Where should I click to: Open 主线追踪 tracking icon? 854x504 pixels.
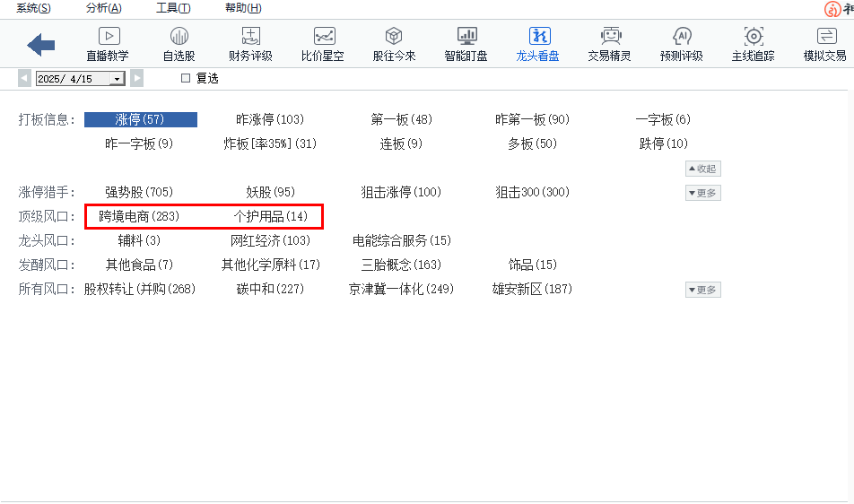click(754, 37)
